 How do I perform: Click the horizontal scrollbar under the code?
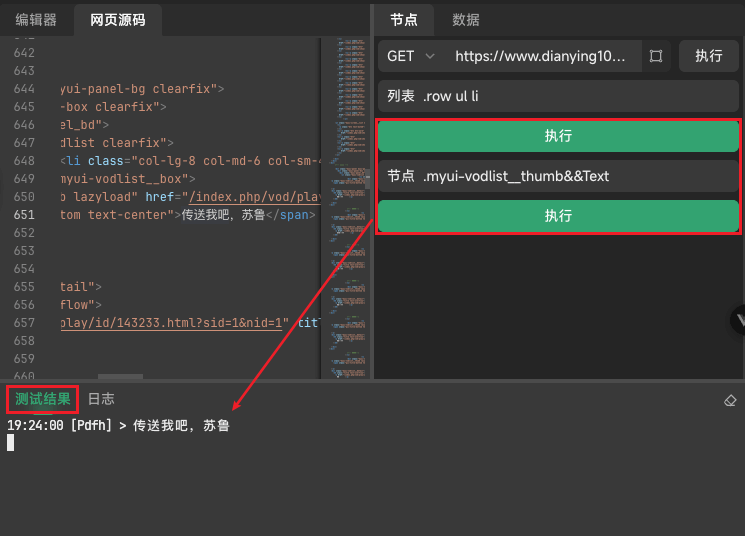[x=120, y=377]
